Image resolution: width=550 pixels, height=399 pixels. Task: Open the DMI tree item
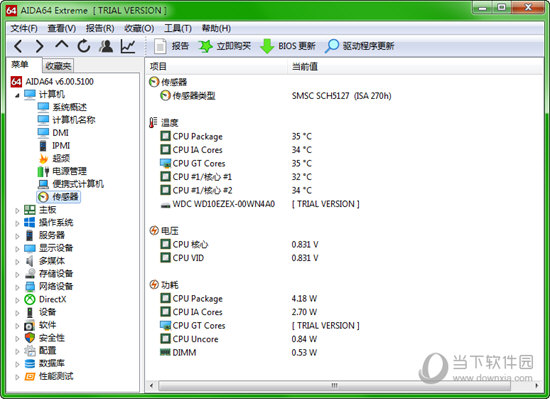pyautogui.click(x=53, y=133)
